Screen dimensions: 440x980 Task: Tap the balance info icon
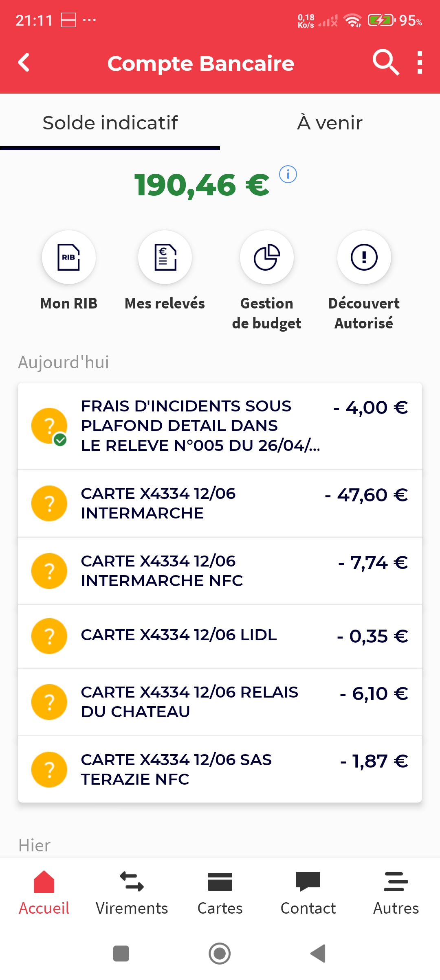tap(288, 175)
